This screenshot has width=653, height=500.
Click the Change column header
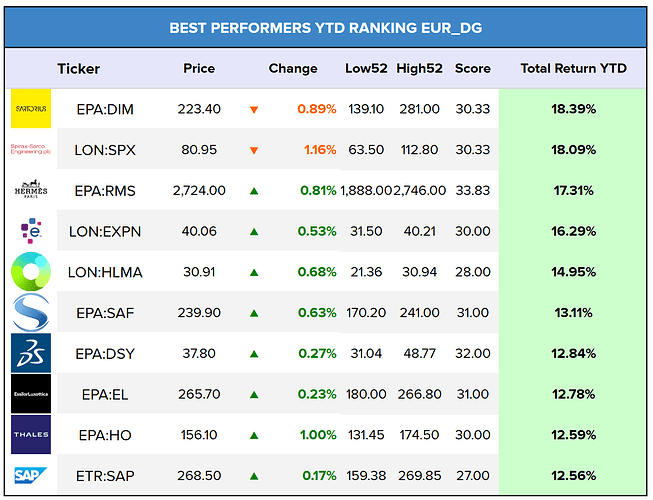(293, 69)
